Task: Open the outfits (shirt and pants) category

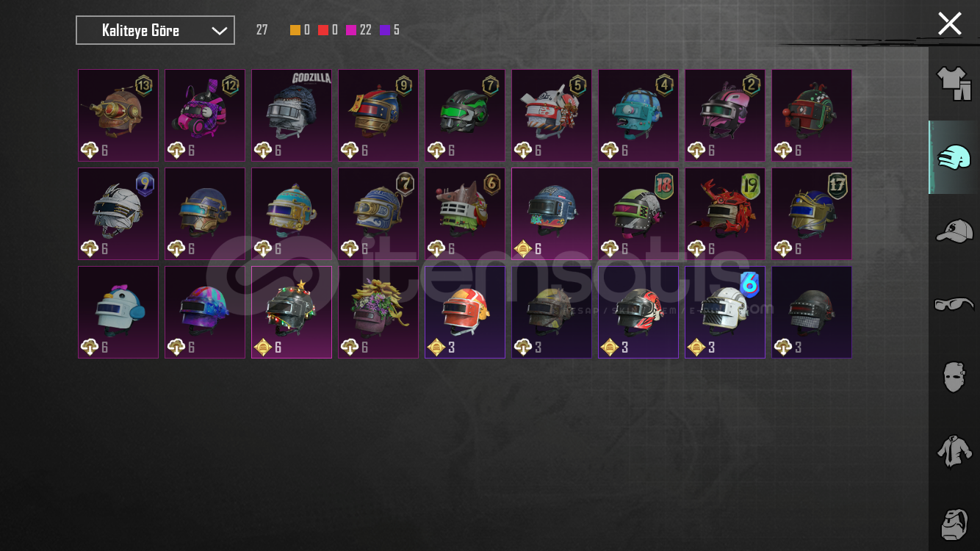Action: [954, 83]
